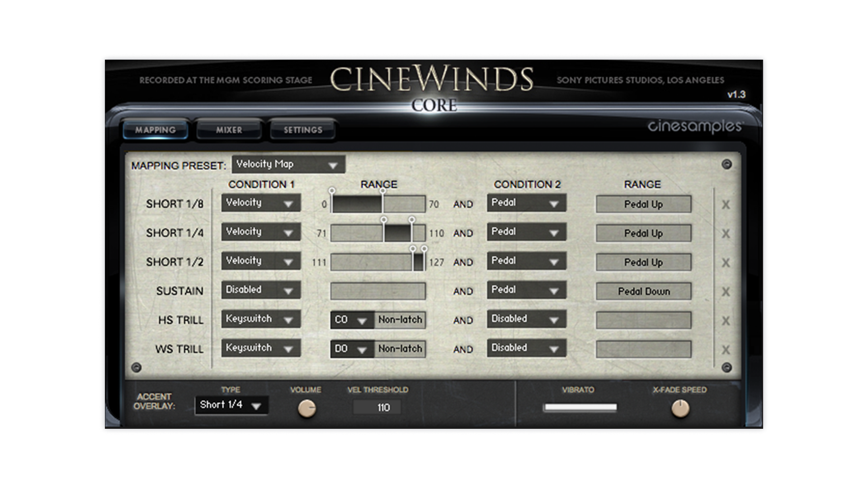
Task: Open Condition 1 Keyswitch dropdown for HS Trill
Action: click(x=261, y=319)
